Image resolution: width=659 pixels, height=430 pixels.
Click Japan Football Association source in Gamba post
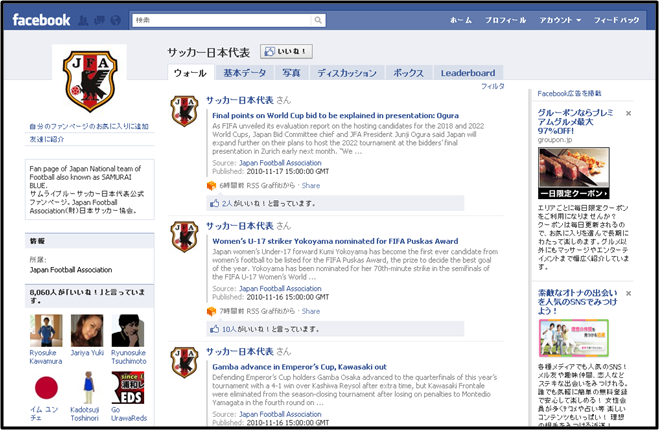point(280,414)
